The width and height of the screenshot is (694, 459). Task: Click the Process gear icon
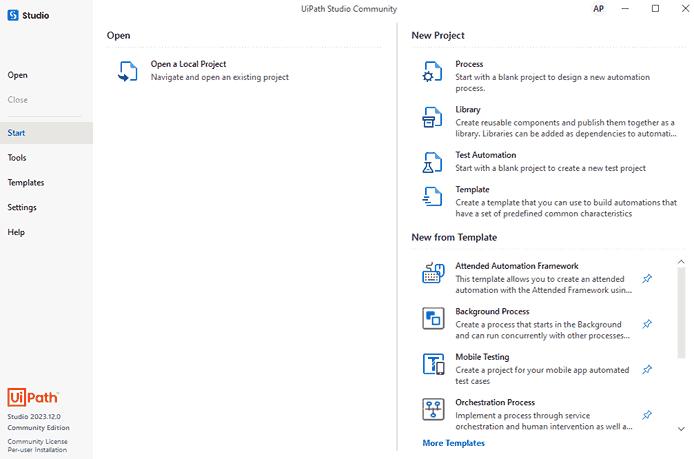(432, 71)
